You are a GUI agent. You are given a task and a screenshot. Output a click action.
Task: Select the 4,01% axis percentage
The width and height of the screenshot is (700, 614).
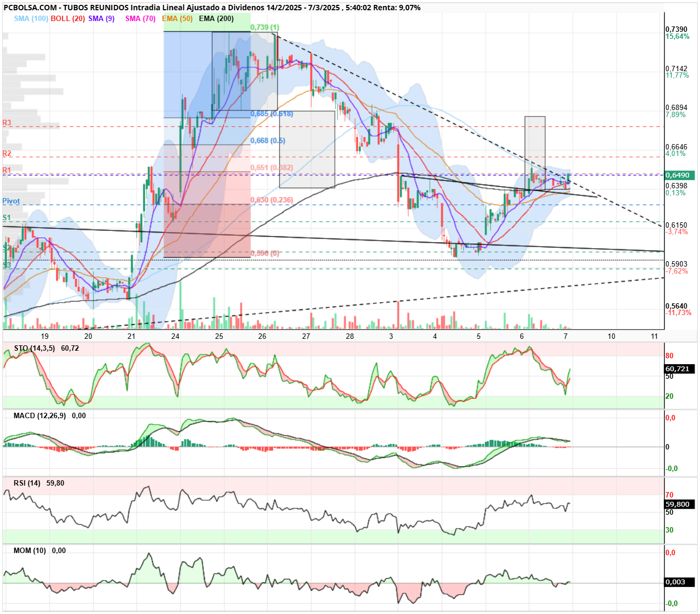click(x=676, y=154)
